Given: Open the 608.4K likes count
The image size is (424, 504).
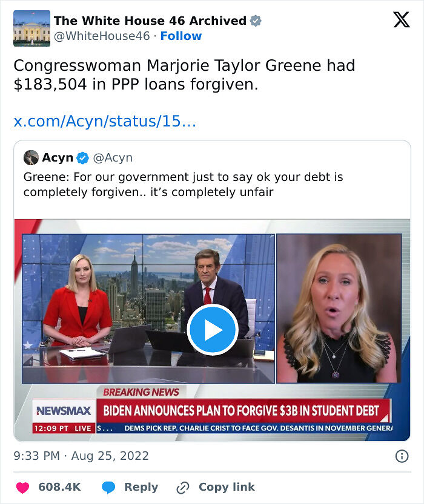Looking at the screenshot, I should click(x=59, y=487).
